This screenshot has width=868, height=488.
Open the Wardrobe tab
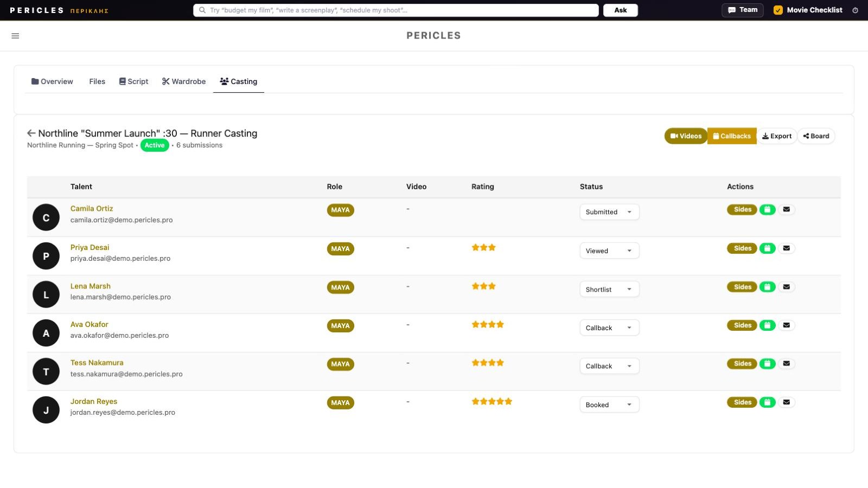click(x=184, y=81)
